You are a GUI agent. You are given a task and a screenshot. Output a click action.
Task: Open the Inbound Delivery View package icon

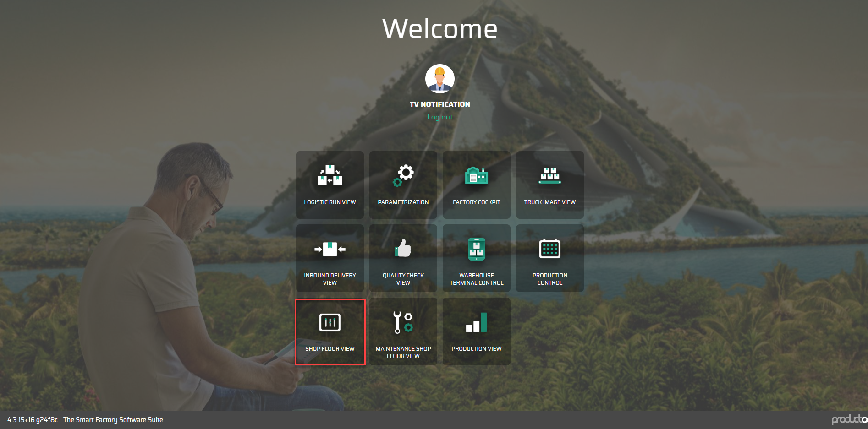(x=330, y=249)
